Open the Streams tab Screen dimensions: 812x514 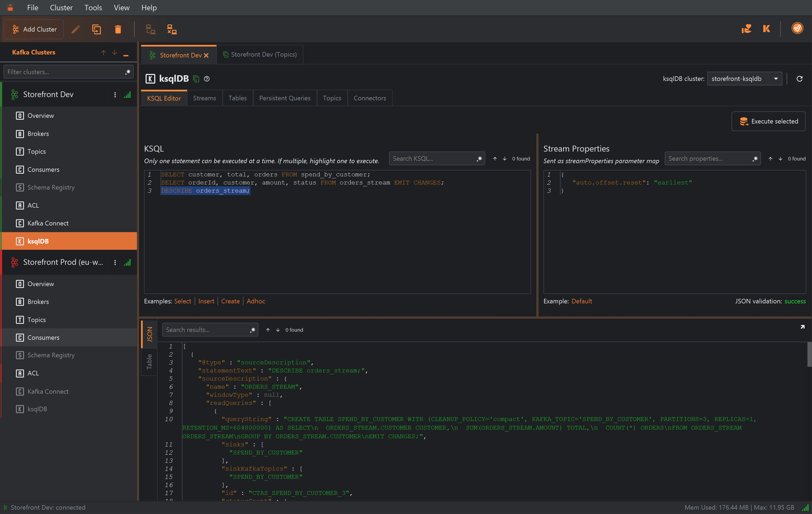[x=204, y=98]
